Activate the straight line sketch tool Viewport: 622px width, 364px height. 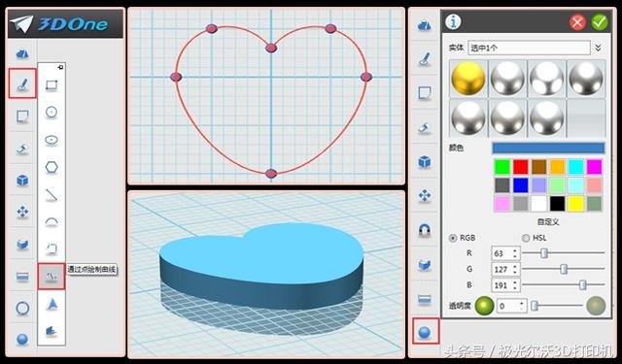52,195
